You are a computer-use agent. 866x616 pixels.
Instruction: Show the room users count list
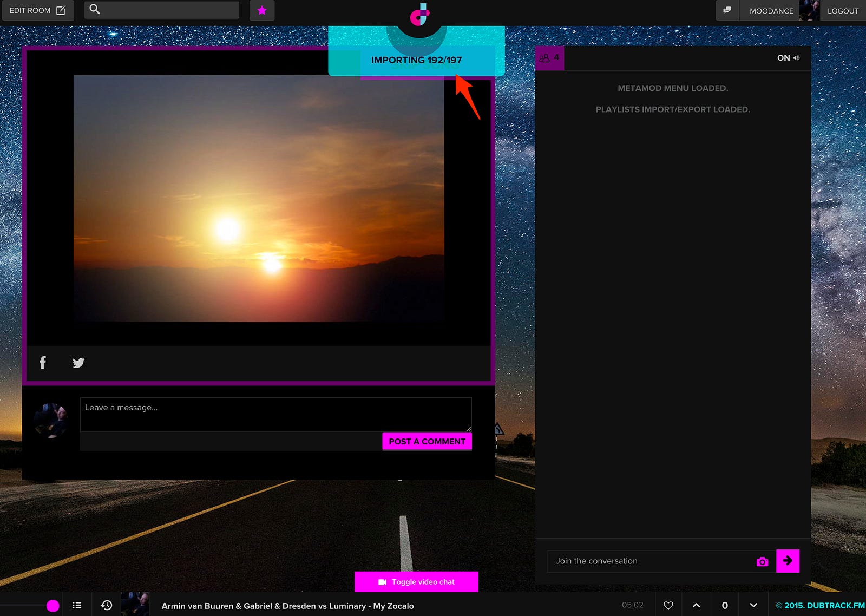click(x=549, y=58)
